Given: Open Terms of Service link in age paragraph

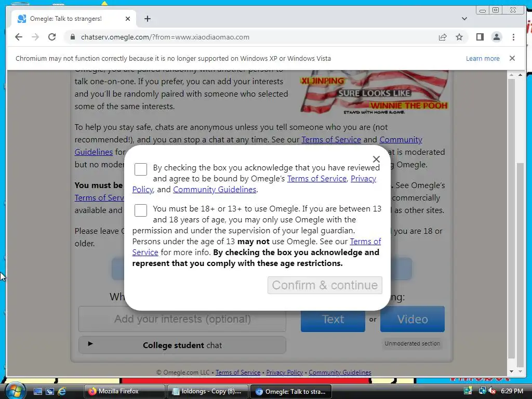Looking at the screenshot, I should tap(365, 241).
